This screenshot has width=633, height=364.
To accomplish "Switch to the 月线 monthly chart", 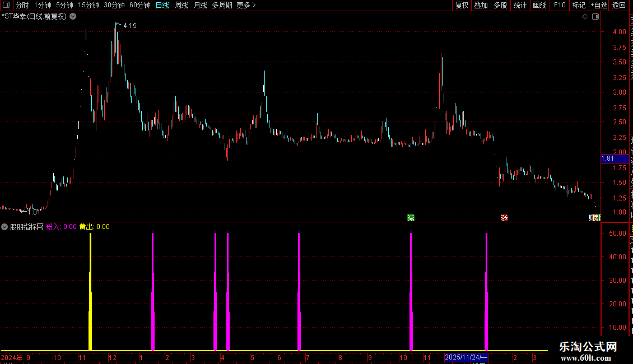I will coord(200,5).
